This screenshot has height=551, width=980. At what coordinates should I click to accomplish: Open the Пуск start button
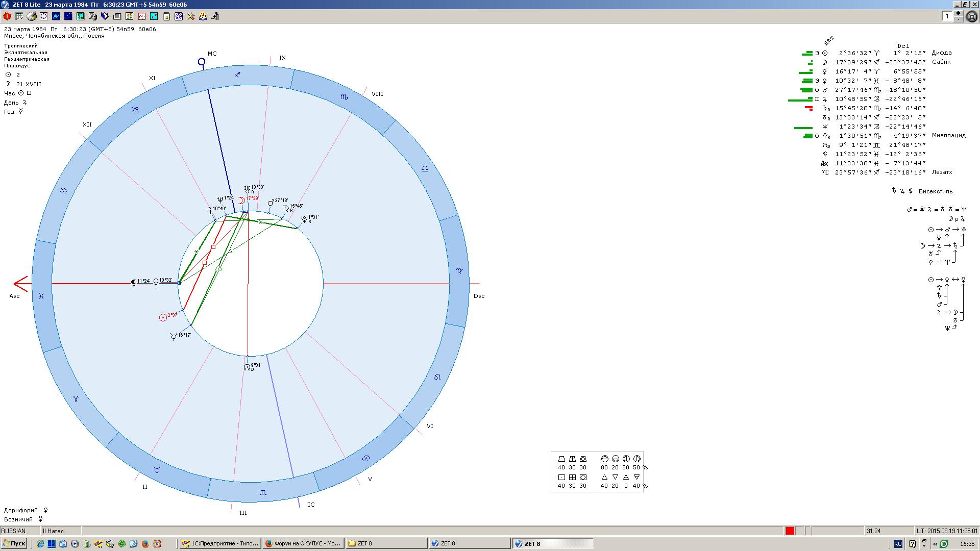click(x=14, y=543)
